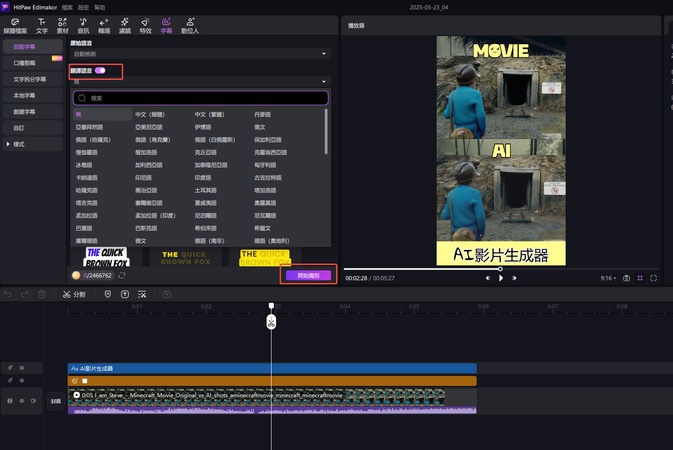Toggle the preview grid overlay icon
This screenshot has height=450, width=673.
tap(641, 278)
